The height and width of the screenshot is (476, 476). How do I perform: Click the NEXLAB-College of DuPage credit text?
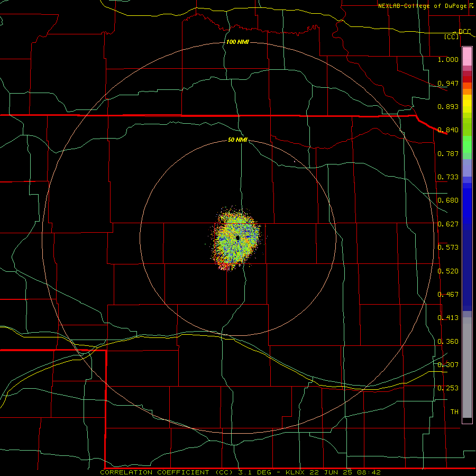click(422, 6)
